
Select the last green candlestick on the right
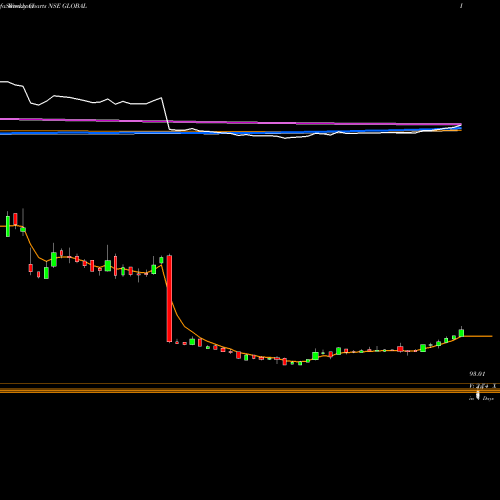461,333
